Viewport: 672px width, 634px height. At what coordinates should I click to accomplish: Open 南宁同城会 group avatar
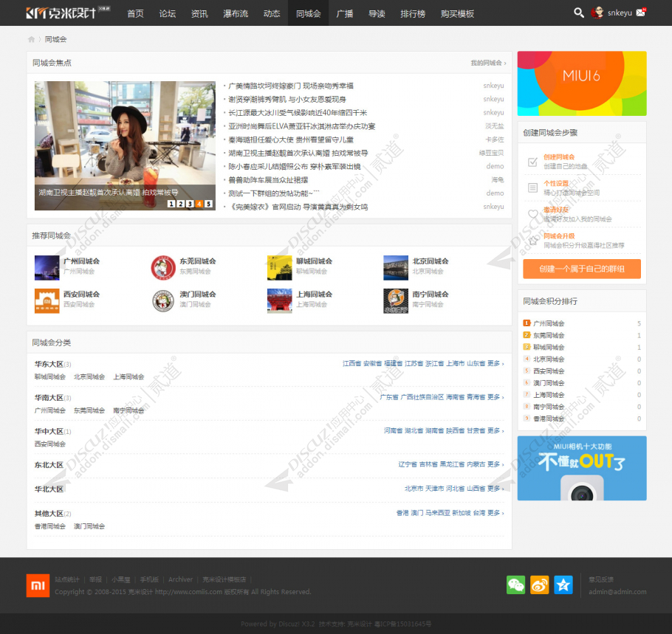tap(396, 300)
